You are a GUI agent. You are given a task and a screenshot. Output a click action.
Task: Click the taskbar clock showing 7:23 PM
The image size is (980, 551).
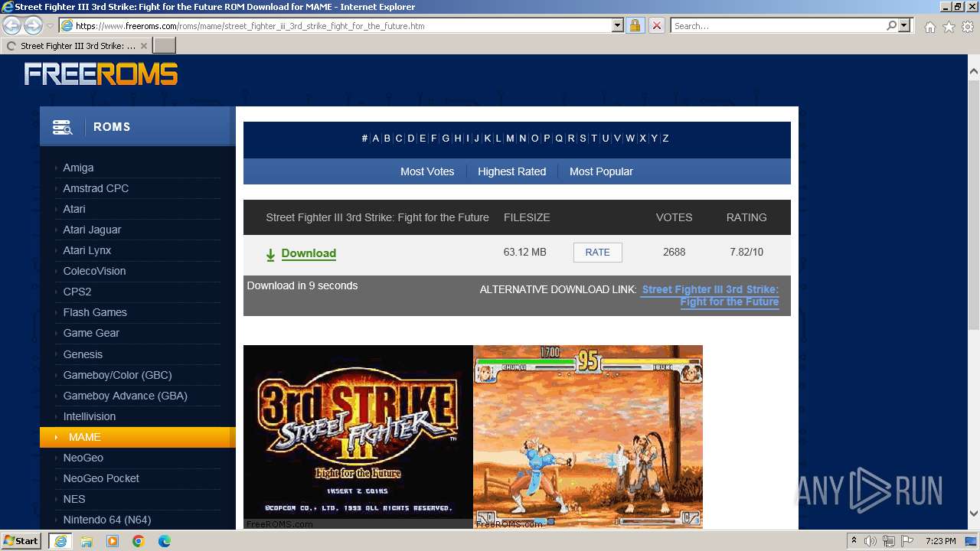(941, 541)
